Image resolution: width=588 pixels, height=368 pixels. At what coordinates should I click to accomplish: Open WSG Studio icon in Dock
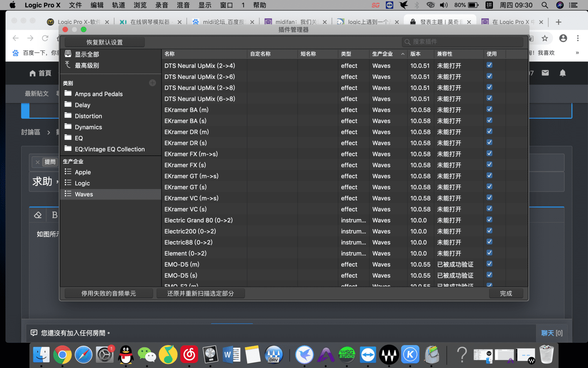[347, 355]
